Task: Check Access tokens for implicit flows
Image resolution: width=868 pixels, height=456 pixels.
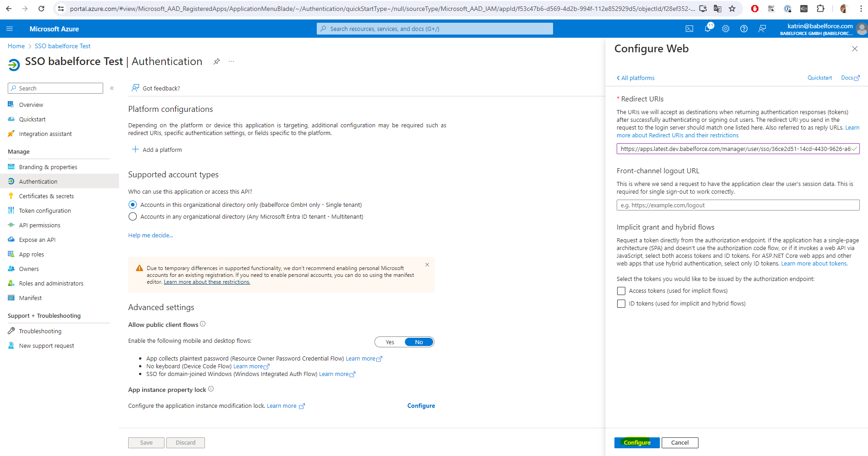Action: pos(621,291)
